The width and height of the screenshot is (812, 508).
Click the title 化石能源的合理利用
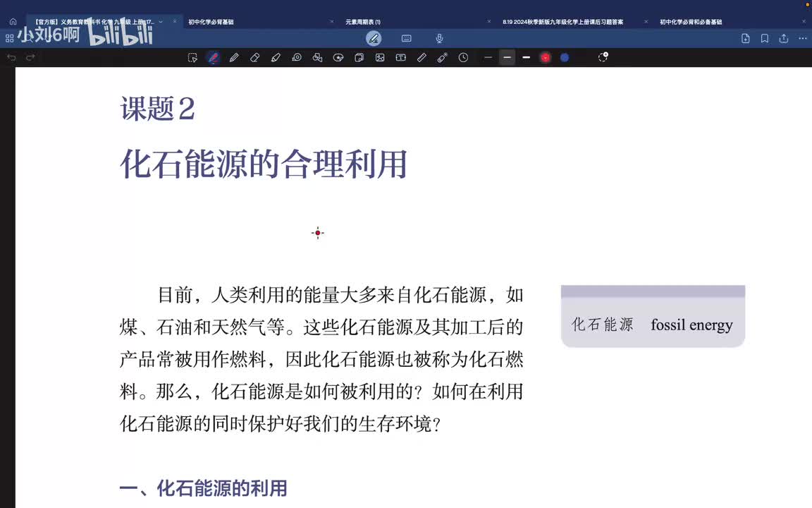tap(264, 164)
